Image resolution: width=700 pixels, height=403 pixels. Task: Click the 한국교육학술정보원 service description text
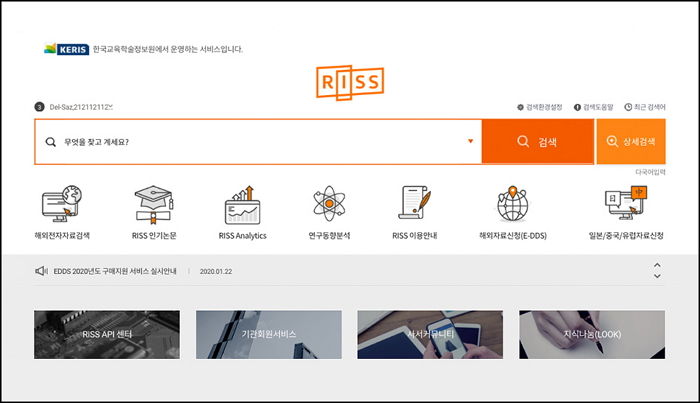(168, 49)
